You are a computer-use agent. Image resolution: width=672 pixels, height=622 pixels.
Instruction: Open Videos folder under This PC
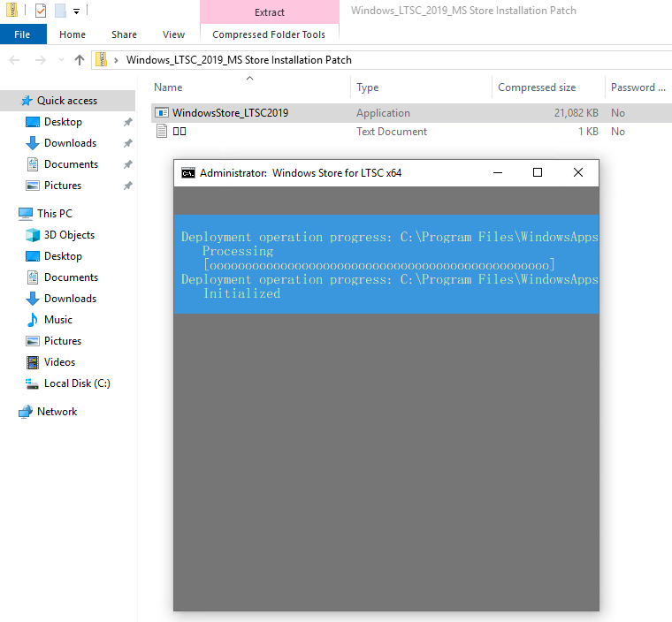59,362
